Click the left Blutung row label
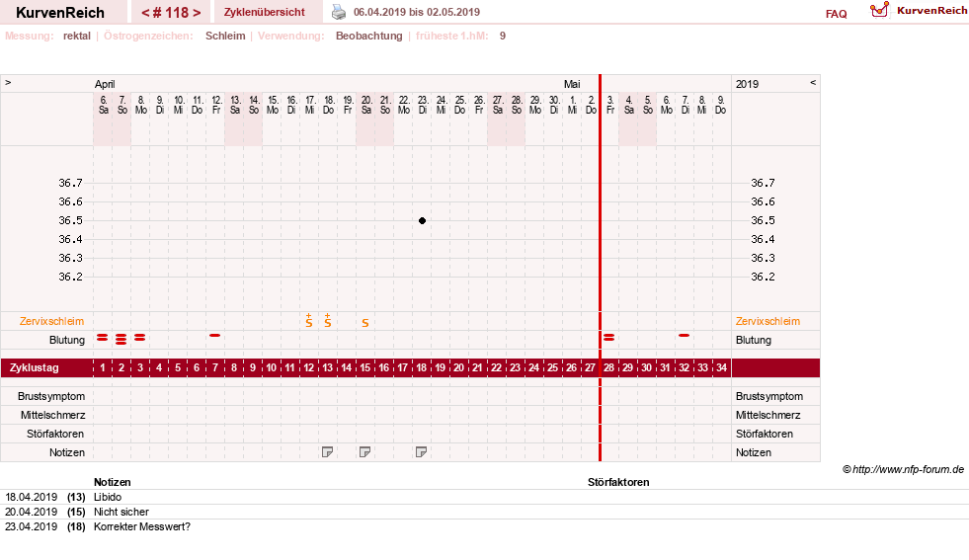The height and width of the screenshot is (560, 969). tap(67, 340)
